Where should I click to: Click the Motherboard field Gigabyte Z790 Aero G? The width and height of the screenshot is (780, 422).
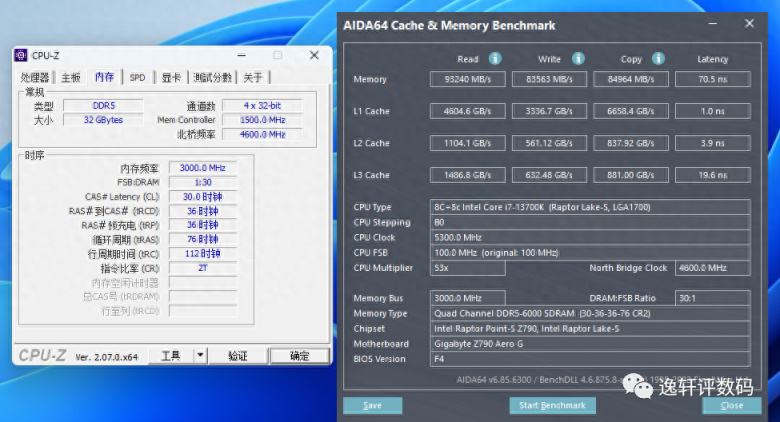[x=590, y=344]
